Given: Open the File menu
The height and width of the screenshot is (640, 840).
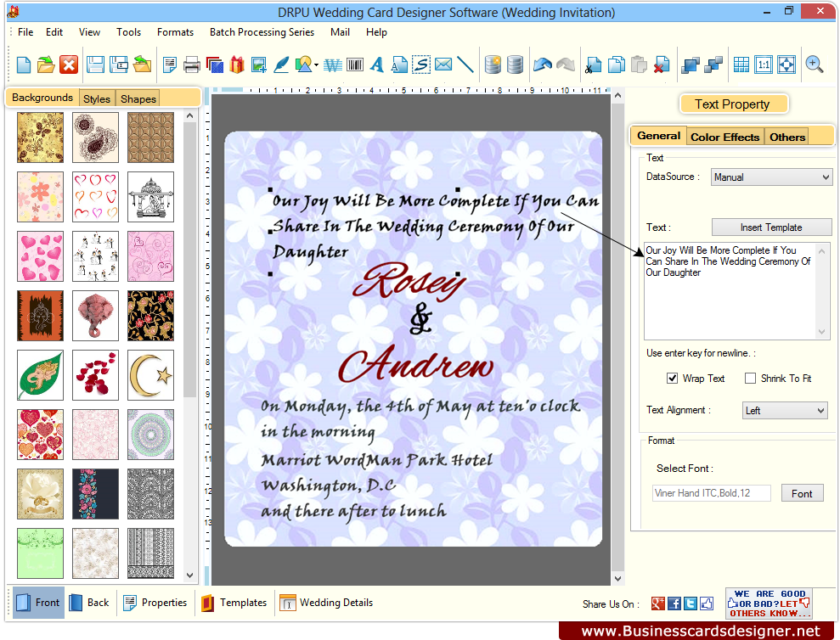Looking at the screenshot, I should coord(25,32).
